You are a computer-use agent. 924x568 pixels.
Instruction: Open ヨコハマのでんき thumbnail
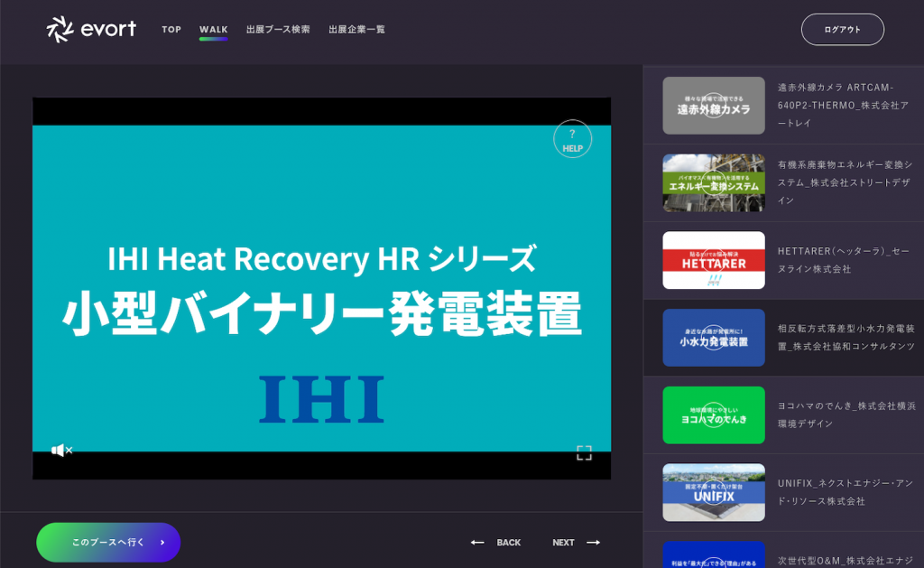[x=714, y=415]
